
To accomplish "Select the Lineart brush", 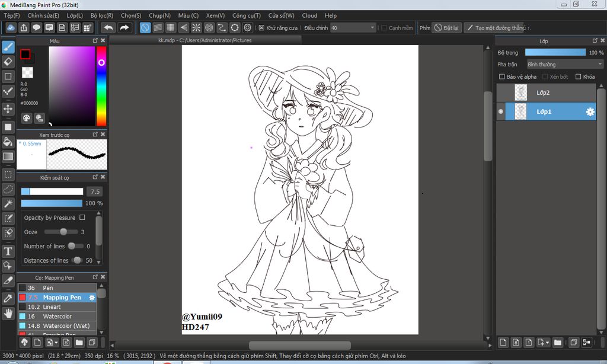I will [57, 307].
